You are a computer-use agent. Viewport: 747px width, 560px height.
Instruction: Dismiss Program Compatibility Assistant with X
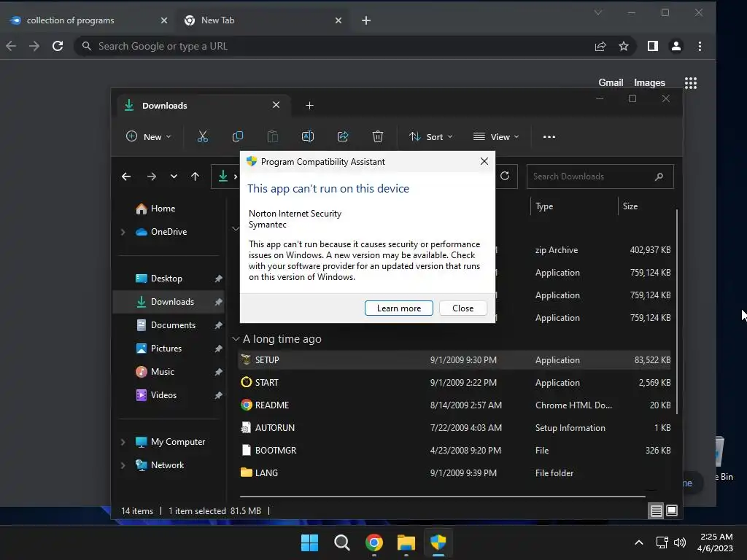click(484, 161)
